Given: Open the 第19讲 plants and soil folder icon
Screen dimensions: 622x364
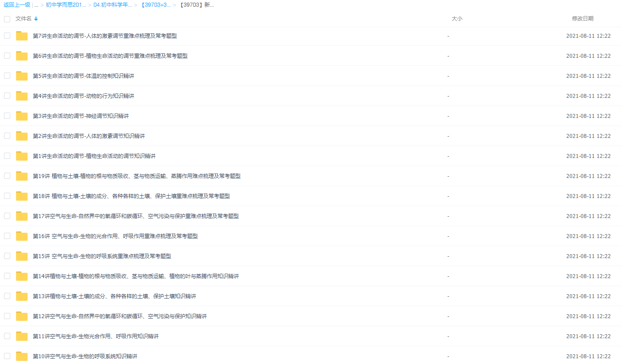Looking at the screenshot, I should point(21,176).
